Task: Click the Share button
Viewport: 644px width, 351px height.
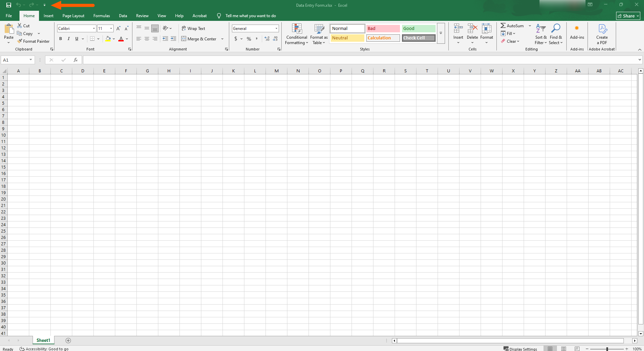Action: tap(628, 16)
